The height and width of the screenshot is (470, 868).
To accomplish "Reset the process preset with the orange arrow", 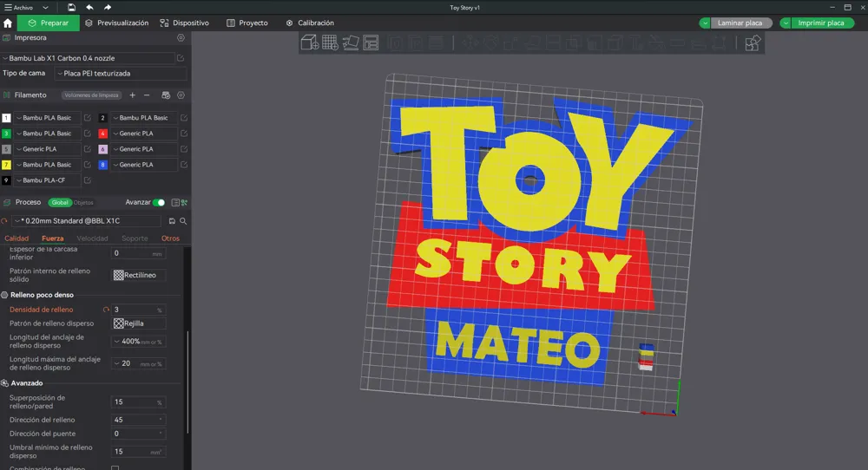I will (x=4, y=221).
